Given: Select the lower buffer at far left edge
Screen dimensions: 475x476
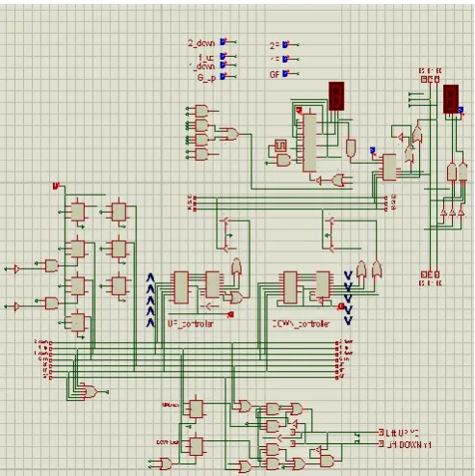Looking at the screenshot, I should (x=16, y=306).
